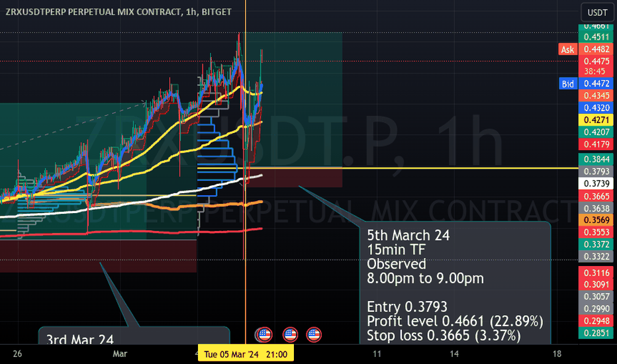Select the 'Entry 0.3793' annotation line
Image resolution: width=617 pixels, height=364 pixels.
(407, 306)
